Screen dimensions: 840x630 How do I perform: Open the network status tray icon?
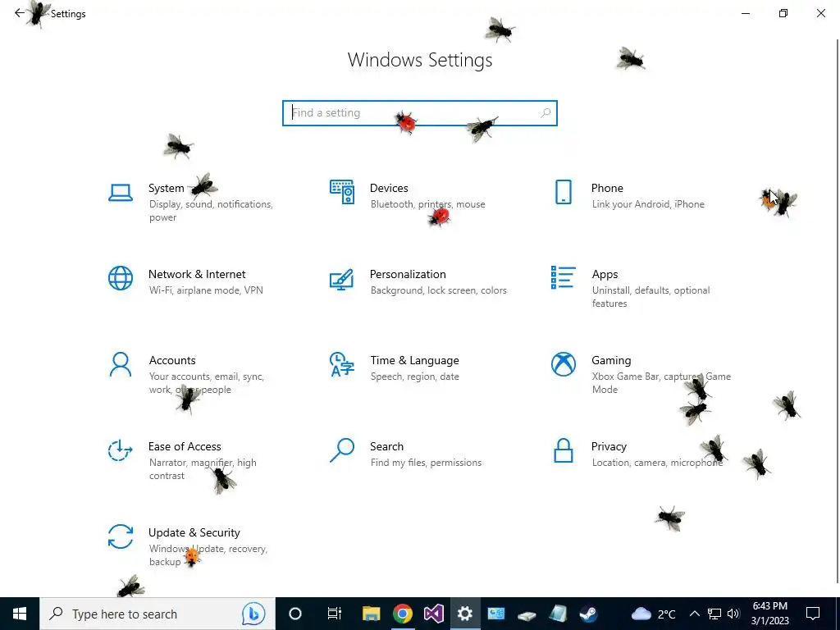[x=714, y=614]
